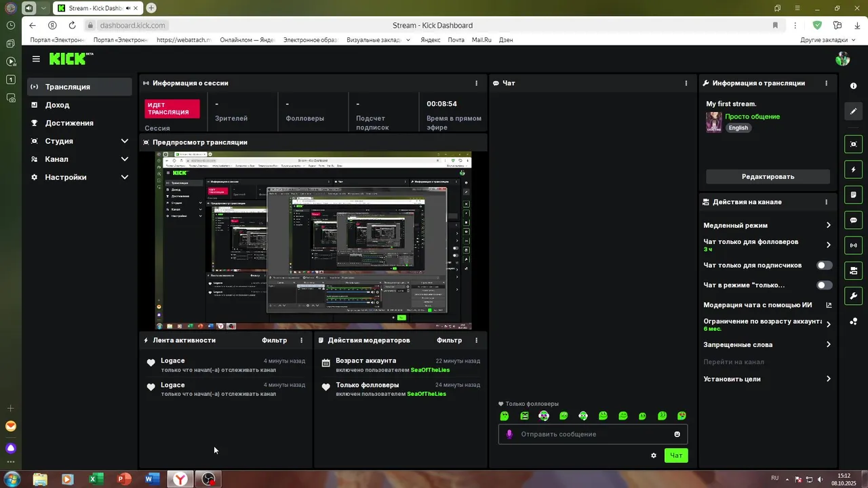This screenshot has height=488, width=868.
Task: Open PowerPoint from the taskbar
Action: click(x=123, y=479)
